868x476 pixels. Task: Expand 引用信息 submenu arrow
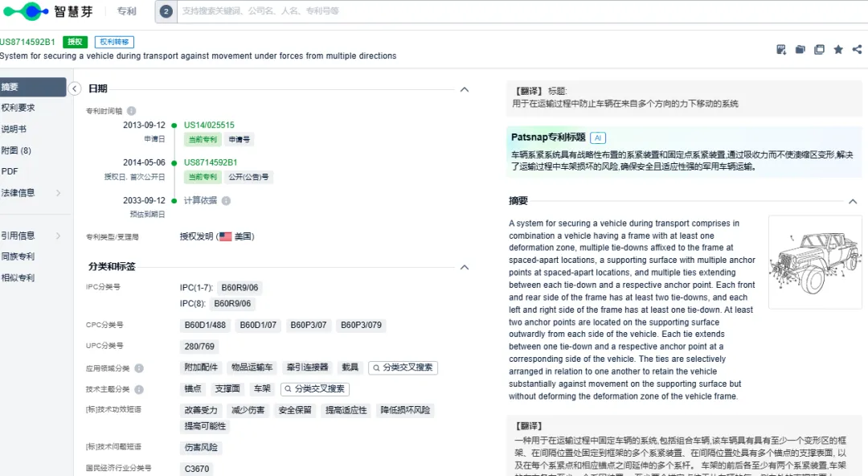(x=58, y=236)
